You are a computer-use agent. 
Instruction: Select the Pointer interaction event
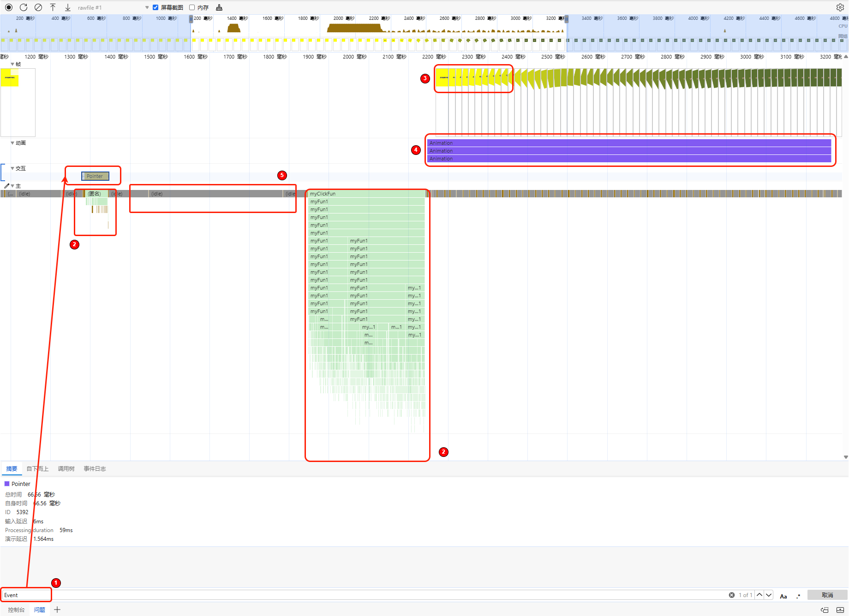pyautogui.click(x=95, y=176)
